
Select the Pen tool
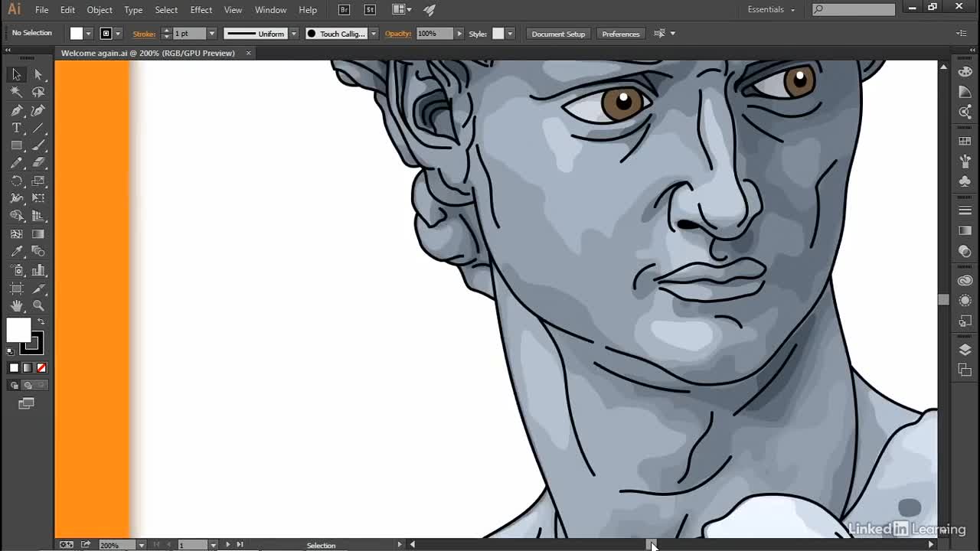coord(16,110)
